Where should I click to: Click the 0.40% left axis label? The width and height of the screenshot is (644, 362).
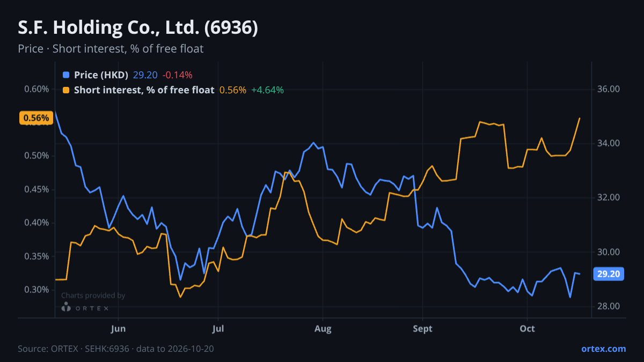pyautogui.click(x=36, y=223)
